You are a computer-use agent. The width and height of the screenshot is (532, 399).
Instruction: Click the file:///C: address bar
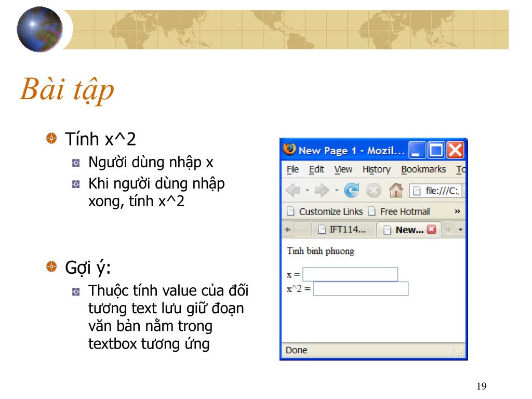click(x=437, y=191)
